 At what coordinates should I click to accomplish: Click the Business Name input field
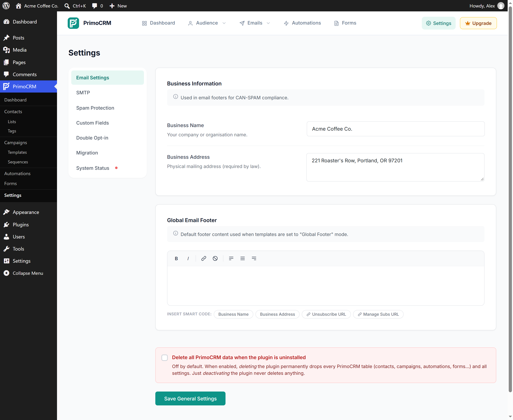click(396, 129)
